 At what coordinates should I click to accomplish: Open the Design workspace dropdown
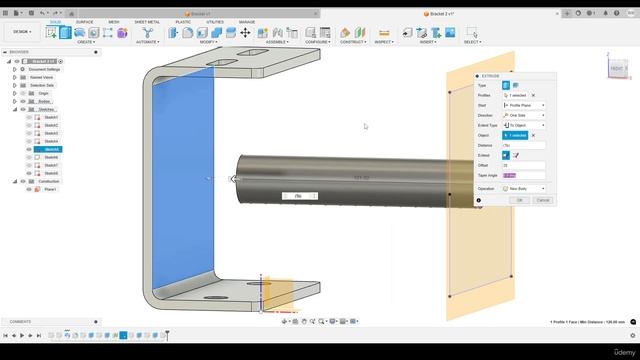22,32
